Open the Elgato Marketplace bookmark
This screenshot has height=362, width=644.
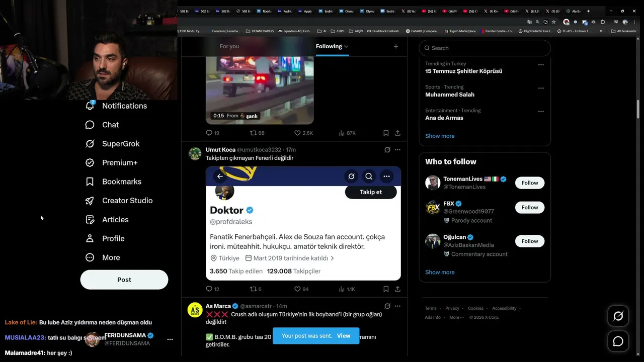tap(460, 31)
